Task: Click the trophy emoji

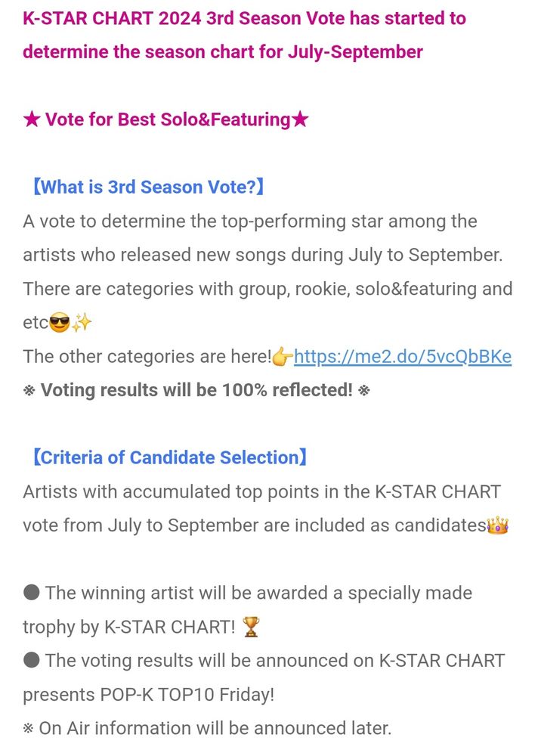Action: [252, 627]
